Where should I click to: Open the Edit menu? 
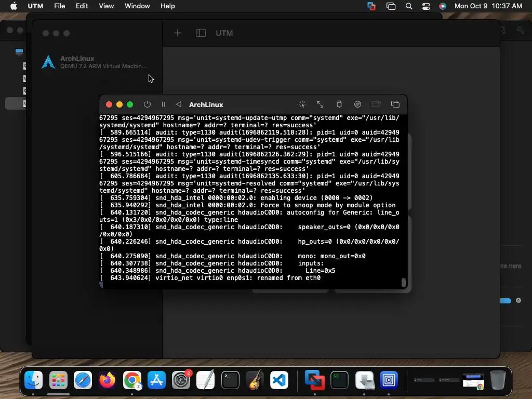click(82, 6)
